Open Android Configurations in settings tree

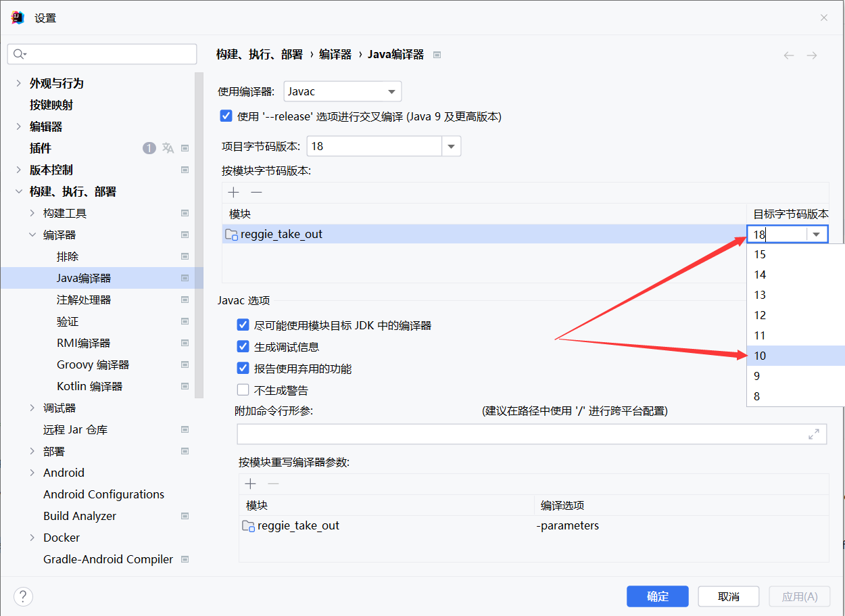click(x=103, y=494)
